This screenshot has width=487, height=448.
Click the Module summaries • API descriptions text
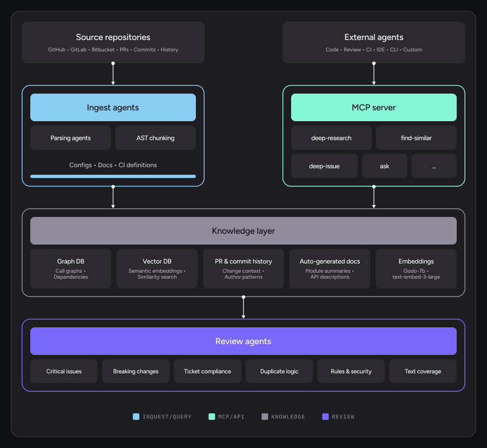[x=330, y=274]
